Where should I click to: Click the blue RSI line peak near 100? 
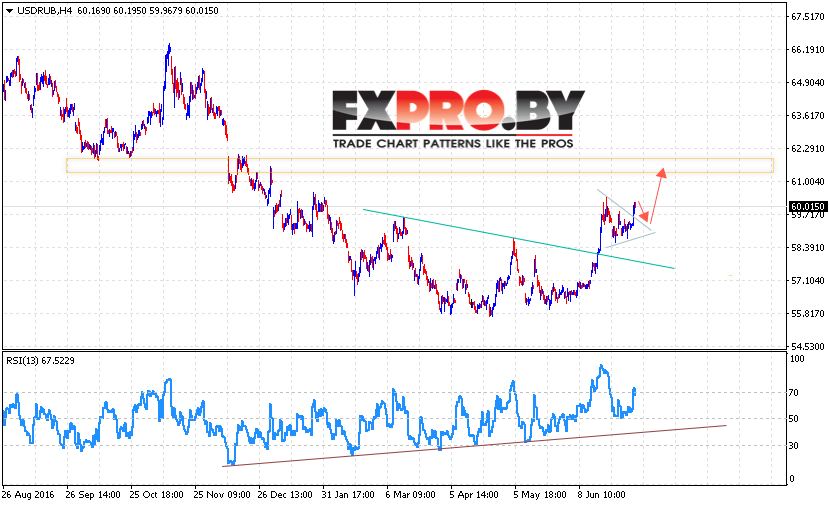coord(601,366)
